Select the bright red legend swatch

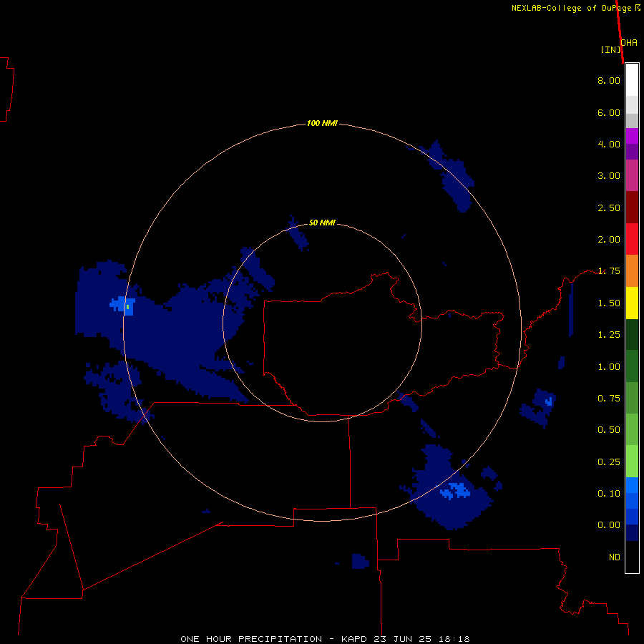coord(632,239)
